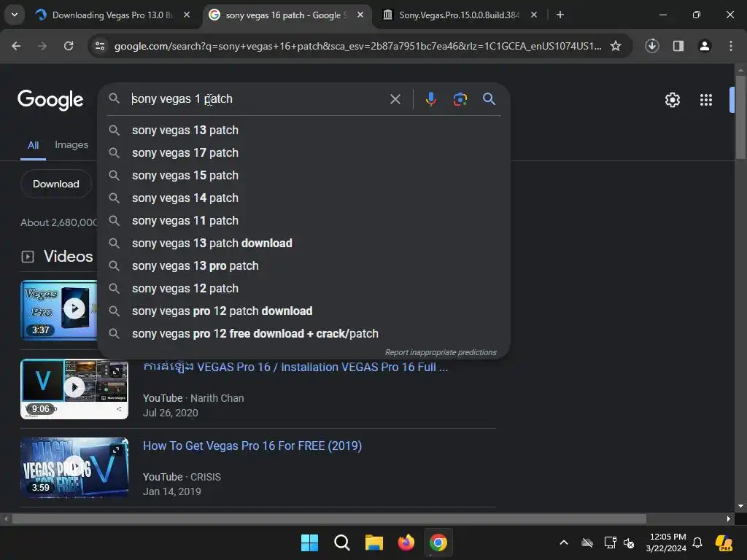Screen dimensions: 747x560
Task: Select suggestion sony vegas 15 patch
Action: (x=304, y=175)
